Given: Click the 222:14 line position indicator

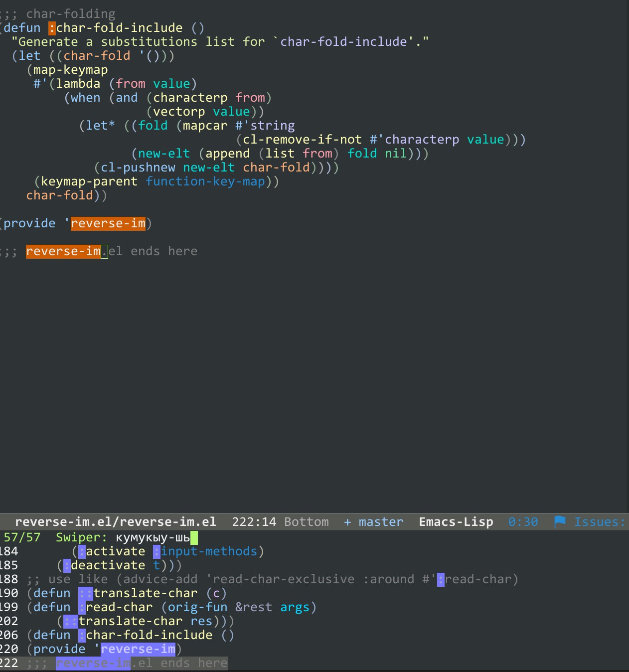Looking at the screenshot, I should pos(254,522).
